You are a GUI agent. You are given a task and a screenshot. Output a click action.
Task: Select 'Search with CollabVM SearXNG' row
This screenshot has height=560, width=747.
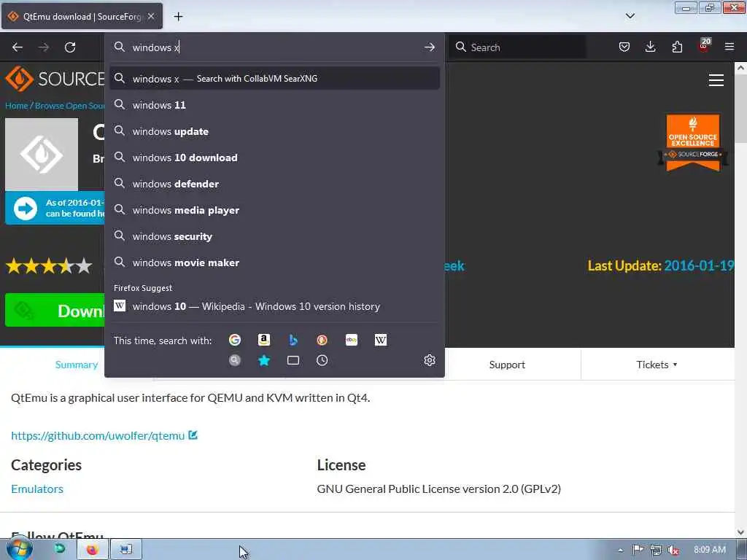pyautogui.click(x=274, y=78)
